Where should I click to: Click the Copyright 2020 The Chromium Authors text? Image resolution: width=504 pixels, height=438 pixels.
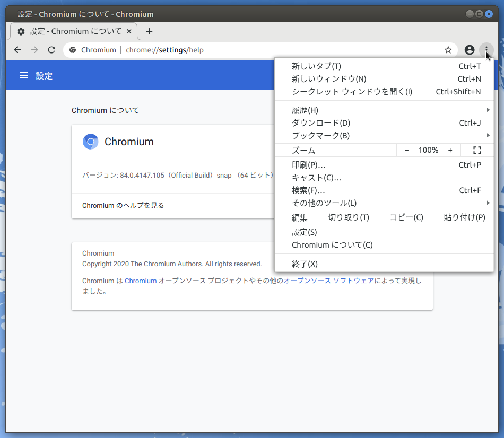pos(172,264)
